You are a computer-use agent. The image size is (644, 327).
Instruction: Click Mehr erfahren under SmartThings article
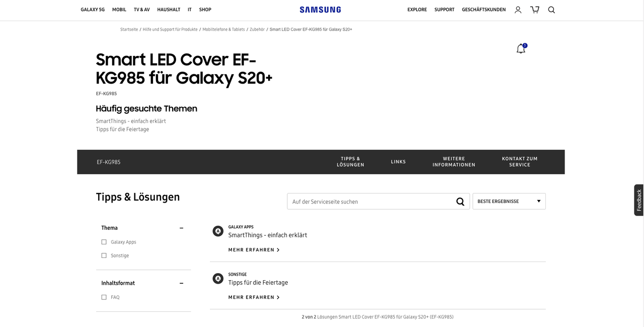pos(254,250)
